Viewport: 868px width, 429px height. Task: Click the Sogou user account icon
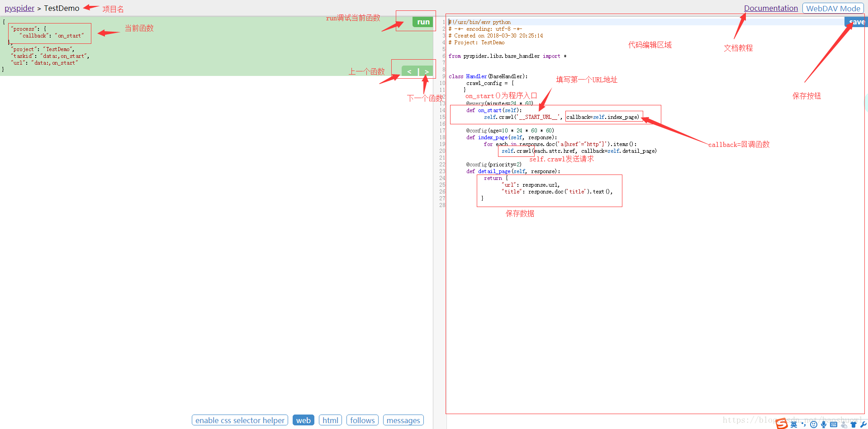(844, 424)
